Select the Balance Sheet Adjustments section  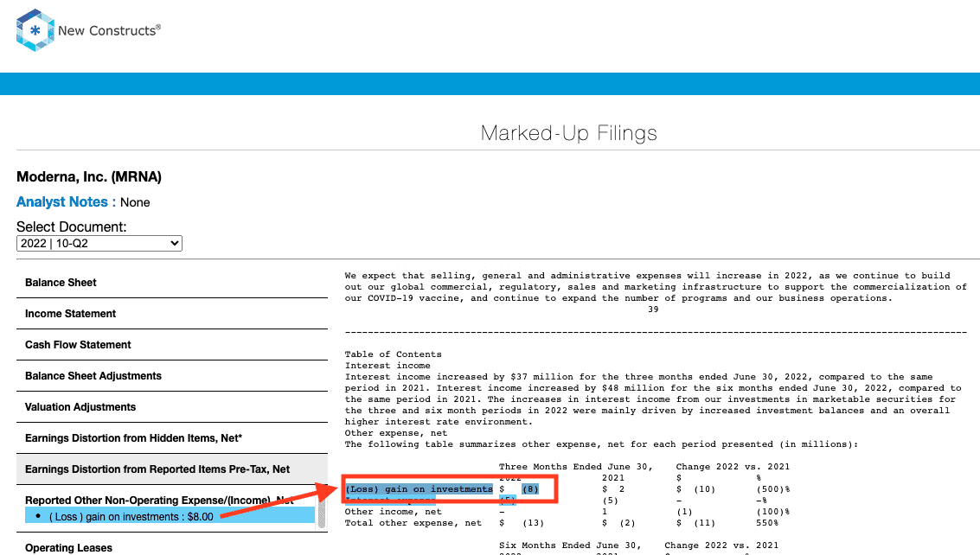point(172,376)
